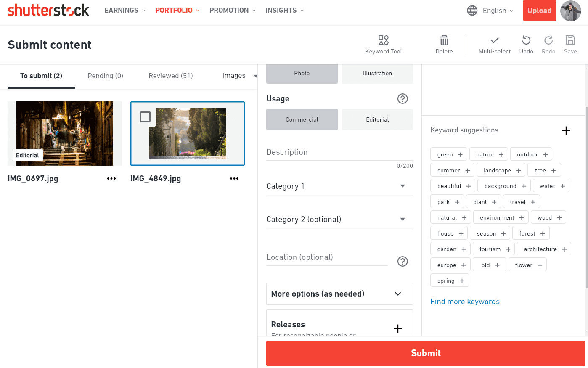Add the 'spring' keyword suggestion
Image resolution: width=588 pixels, height=368 pixels.
pos(450,281)
